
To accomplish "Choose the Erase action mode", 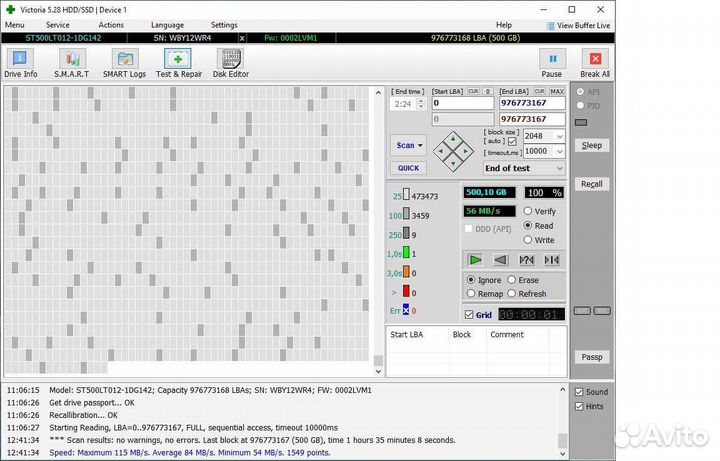I will (x=512, y=280).
